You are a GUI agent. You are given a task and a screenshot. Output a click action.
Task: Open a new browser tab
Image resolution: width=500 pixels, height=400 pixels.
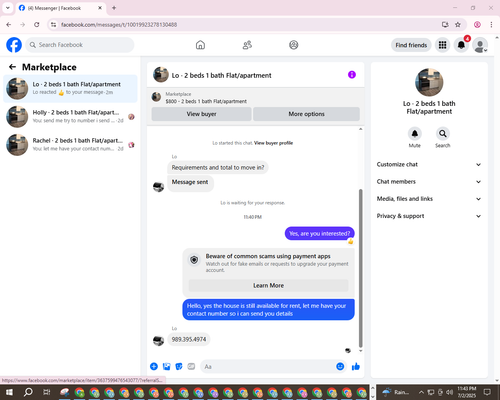pos(114,8)
